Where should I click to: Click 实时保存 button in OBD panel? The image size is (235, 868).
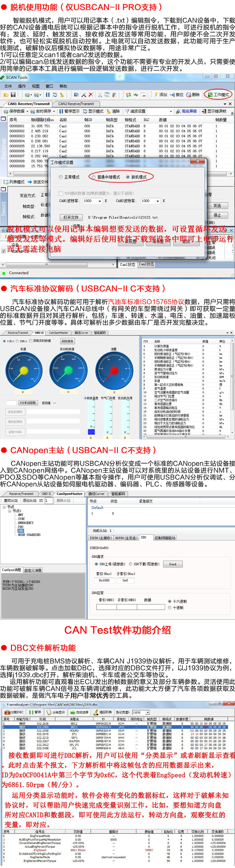coord(67,341)
